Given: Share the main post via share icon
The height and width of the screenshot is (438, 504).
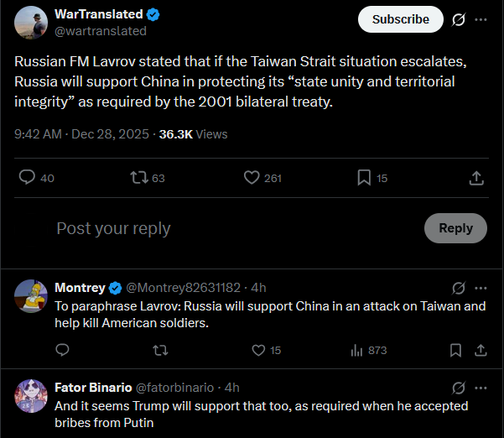Looking at the screenshot, I should pyautogui.click(x=476, y=178).
